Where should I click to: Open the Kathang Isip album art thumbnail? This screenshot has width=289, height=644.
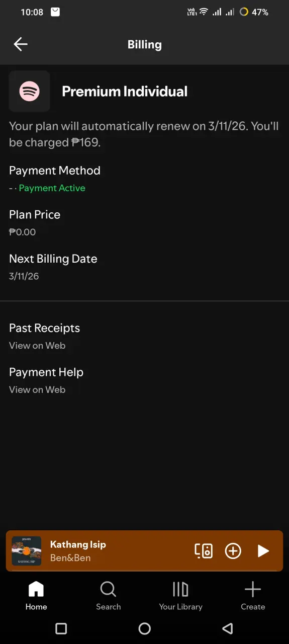[x=27, y=551]
